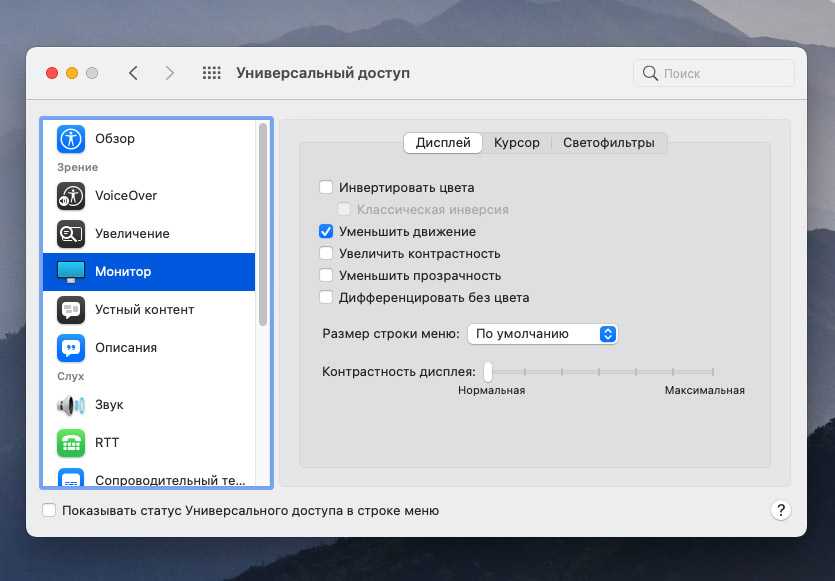The height and width of the screenshot is (581, 835).
Task: Go forward with the right chevron
Action: [169, 73]
